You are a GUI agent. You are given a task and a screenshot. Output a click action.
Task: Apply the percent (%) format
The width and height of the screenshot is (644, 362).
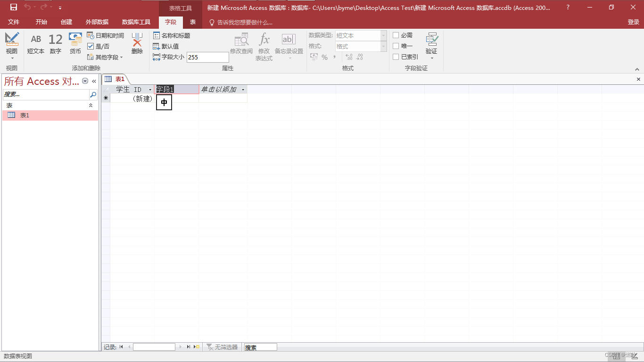(324, 57)
